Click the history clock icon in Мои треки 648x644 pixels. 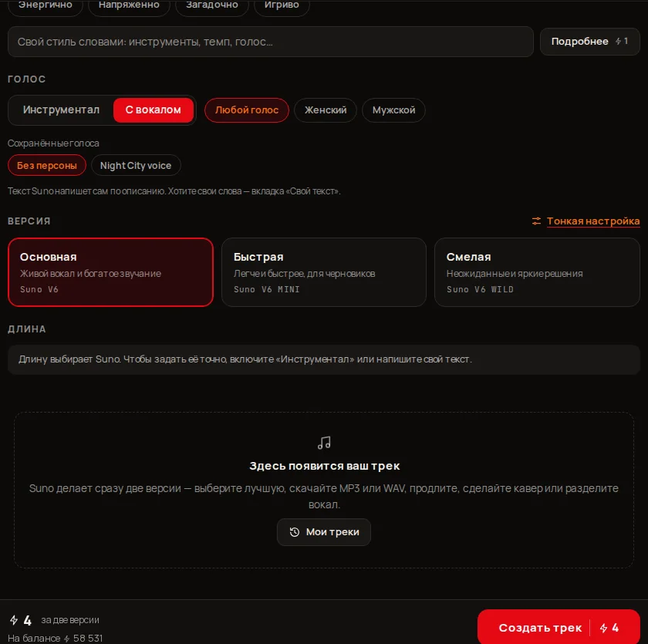click(x=294, y=531)
